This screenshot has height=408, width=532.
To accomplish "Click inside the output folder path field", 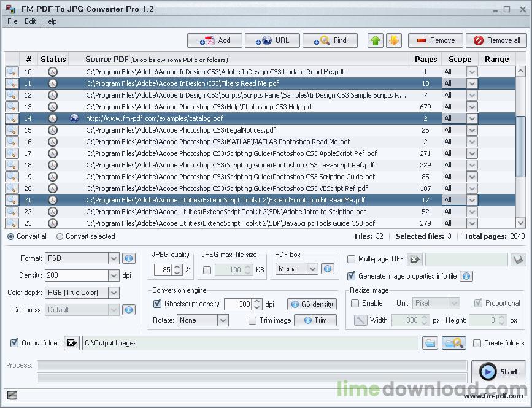I will [x=245, y=343].
